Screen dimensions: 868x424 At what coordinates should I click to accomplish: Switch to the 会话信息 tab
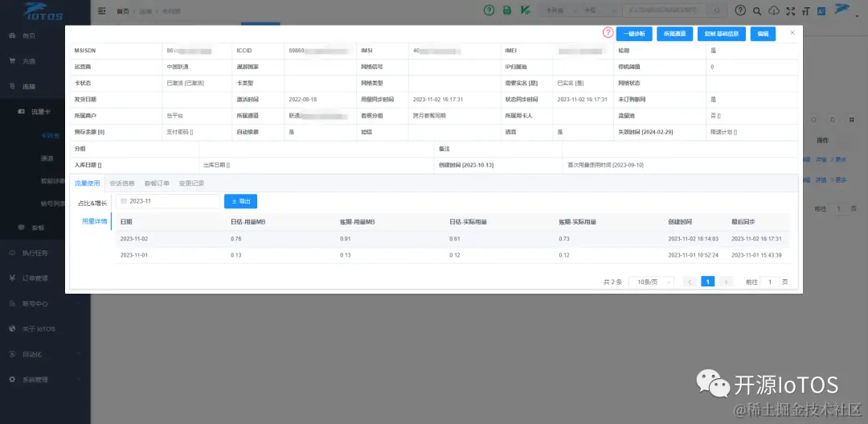pyautogui.click(x=122, y=183)
